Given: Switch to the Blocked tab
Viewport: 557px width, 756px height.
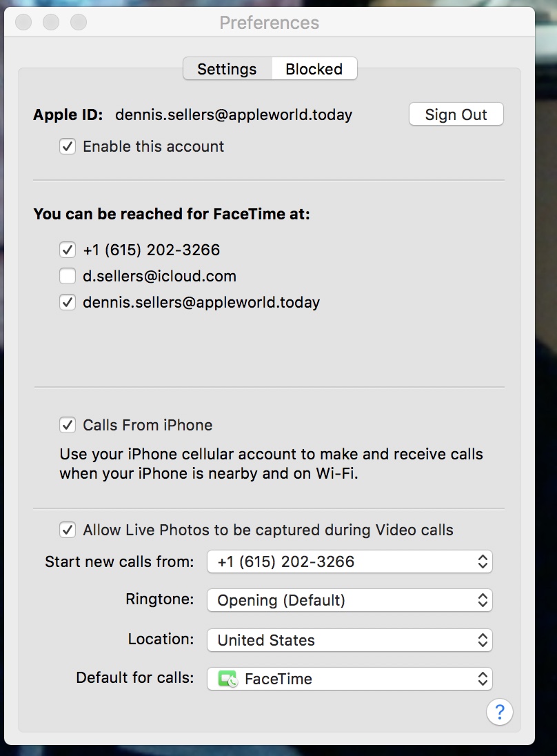Looking at the screenshot, I should tap(314, 68).
